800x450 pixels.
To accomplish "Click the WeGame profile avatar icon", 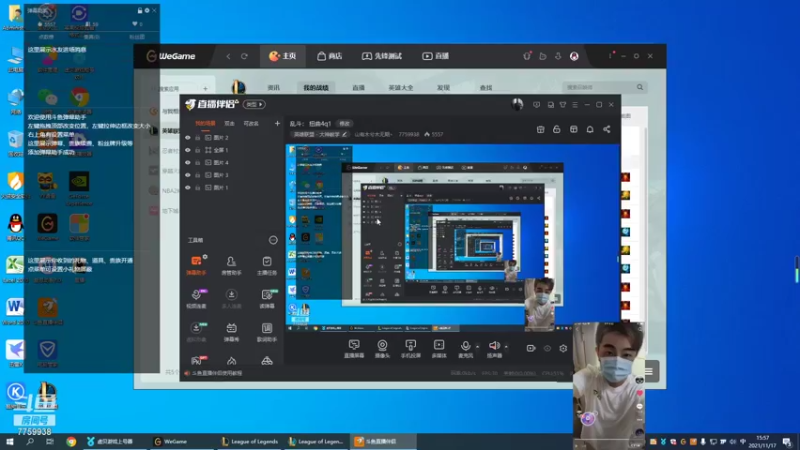I will pos(574,56).
